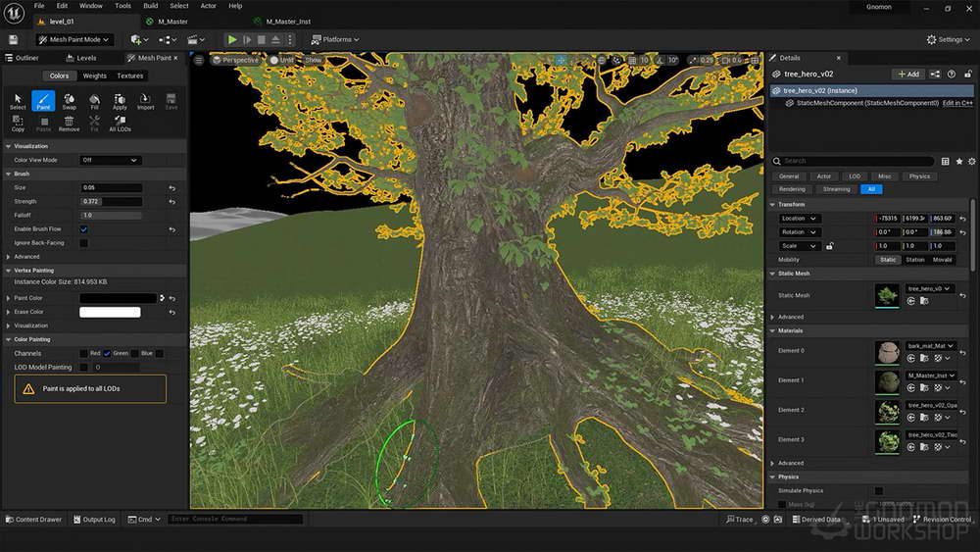Open Details property matrix table icon
Image resolution: width=980 pixels, height=552 pixels.
[945, 162]
